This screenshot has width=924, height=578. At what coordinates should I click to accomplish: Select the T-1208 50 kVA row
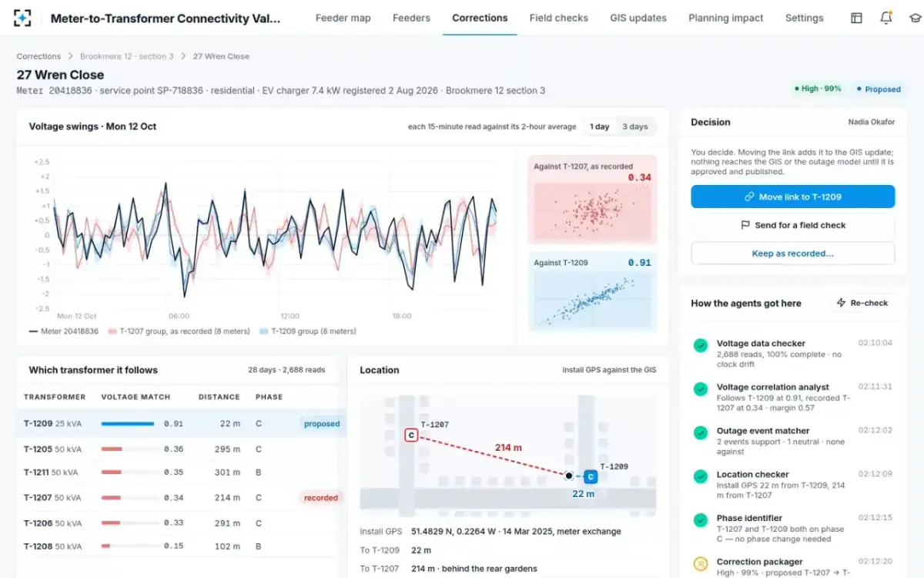point(182,546)
